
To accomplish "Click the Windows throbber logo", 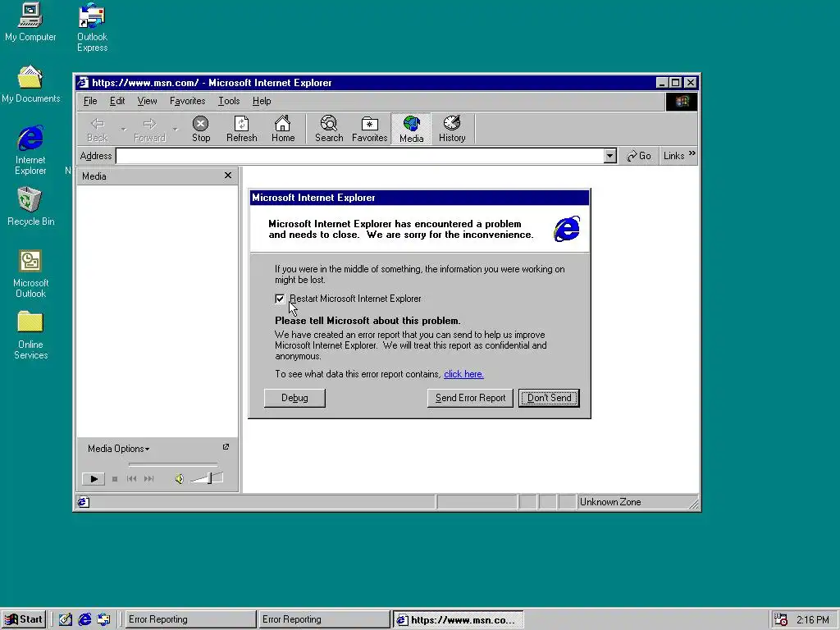I will (x=682, y=102).
